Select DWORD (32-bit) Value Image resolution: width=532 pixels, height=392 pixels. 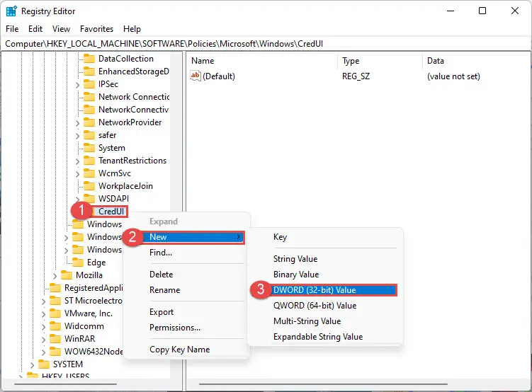coord(334,290)
